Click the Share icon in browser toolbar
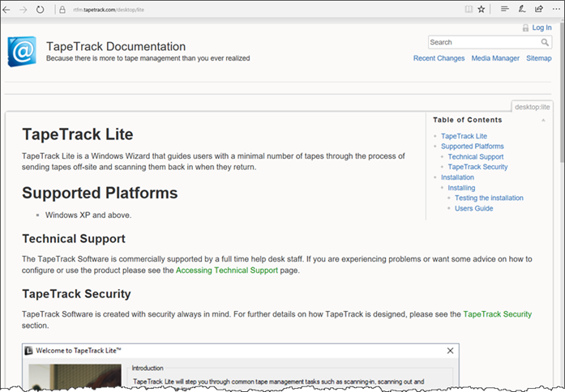Image resolution: width=565 pixels, height=392 pixels. [539, 9]
